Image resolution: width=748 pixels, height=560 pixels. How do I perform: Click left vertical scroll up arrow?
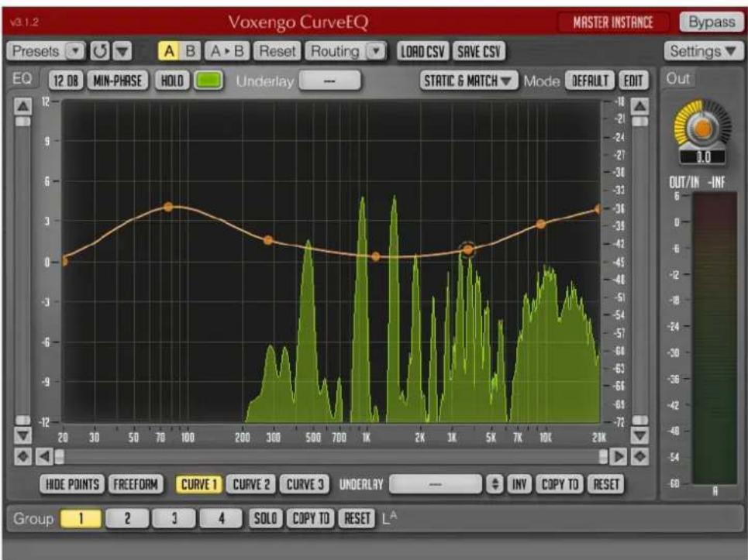(x=23, y=106)
